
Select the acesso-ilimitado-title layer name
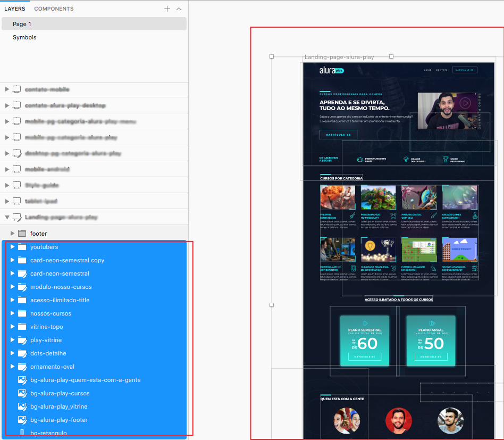(x=60, y=300)
